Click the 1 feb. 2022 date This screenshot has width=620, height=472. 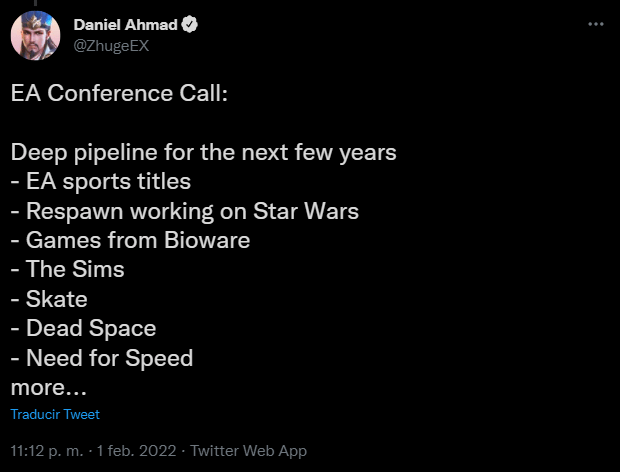pos(136,451)
